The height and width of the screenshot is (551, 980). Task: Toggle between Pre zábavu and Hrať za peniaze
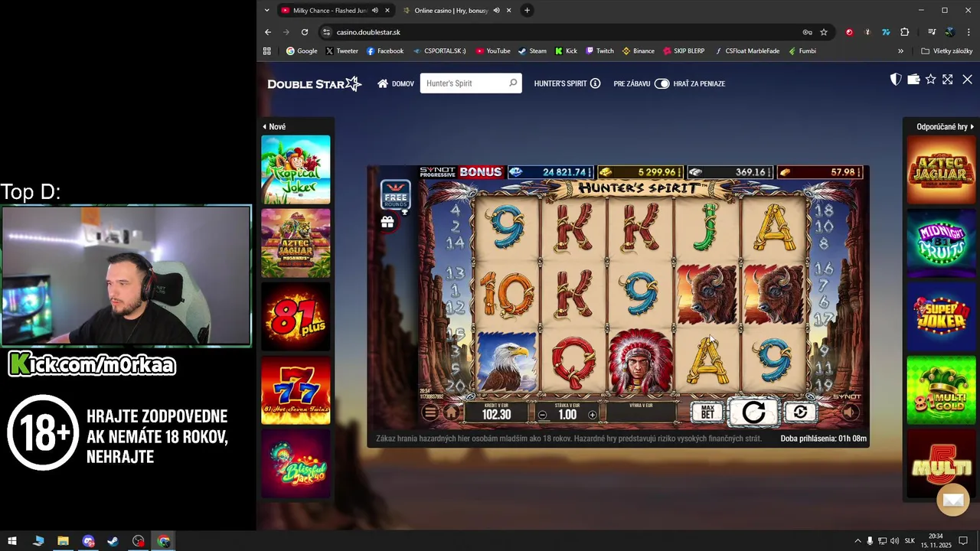click(x=661, y=83)
